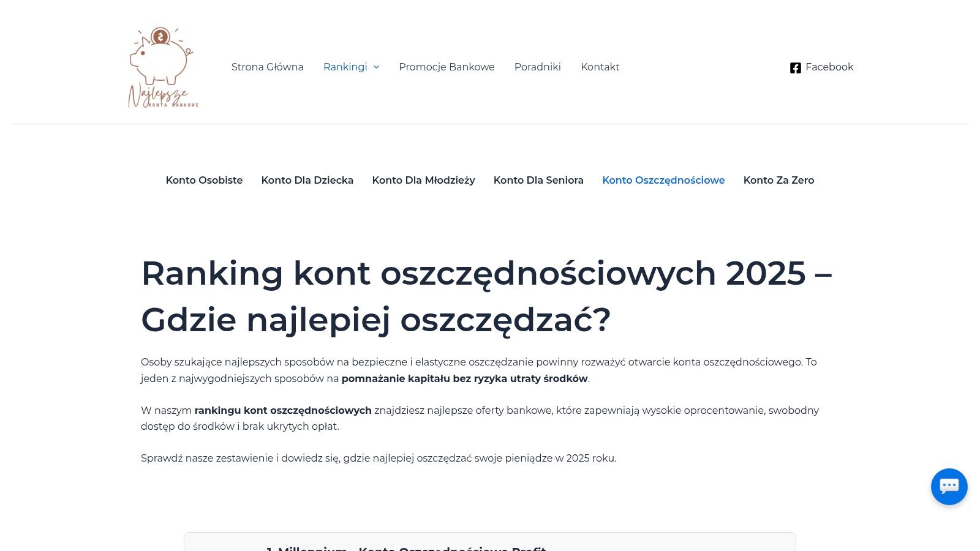
Task: Open the Konto Za Zero ranking
Action: click(x=778, y=180)
